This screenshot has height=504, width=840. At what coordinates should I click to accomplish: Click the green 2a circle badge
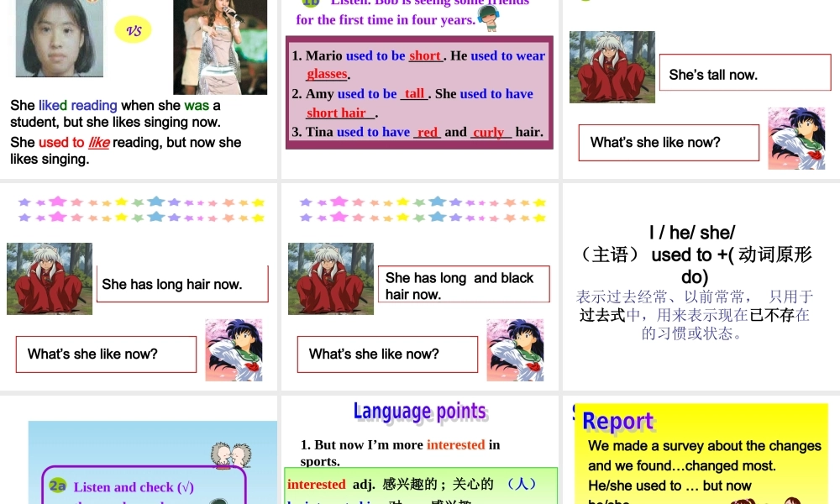(x=57, y=486)
